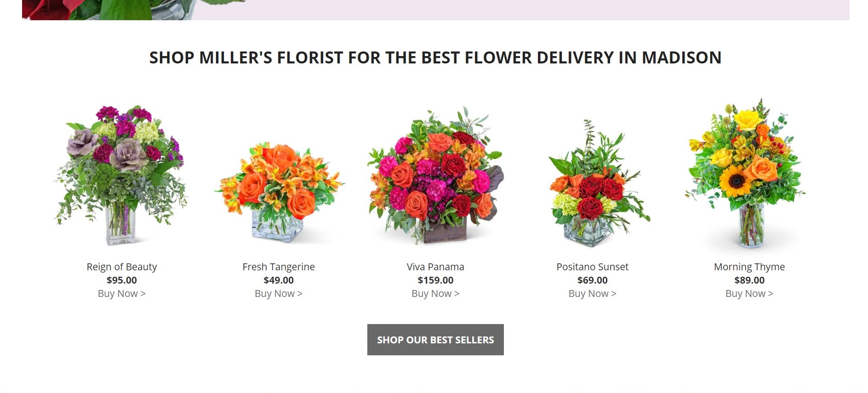Image resolution: width=868 pixels, height=393 pixels.
Task: Click the Reign of Beauty product name
Action: coord(121,267)
